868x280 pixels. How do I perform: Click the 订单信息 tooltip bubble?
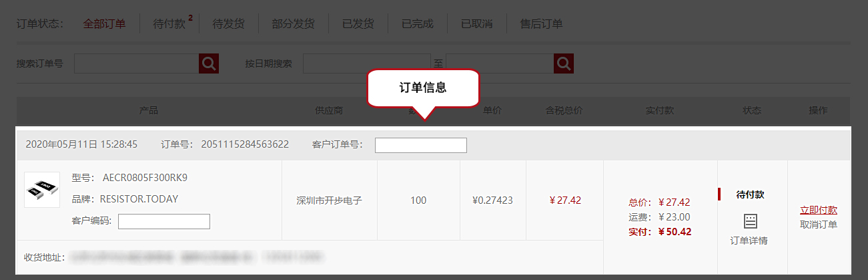[x=423, y=88]
